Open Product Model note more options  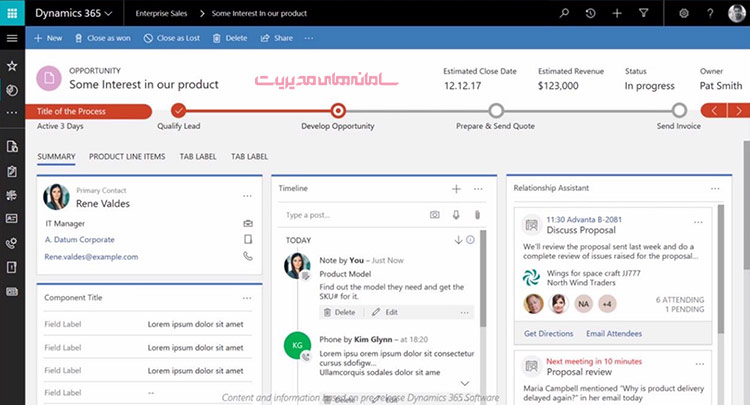click(x=464, y=313)
